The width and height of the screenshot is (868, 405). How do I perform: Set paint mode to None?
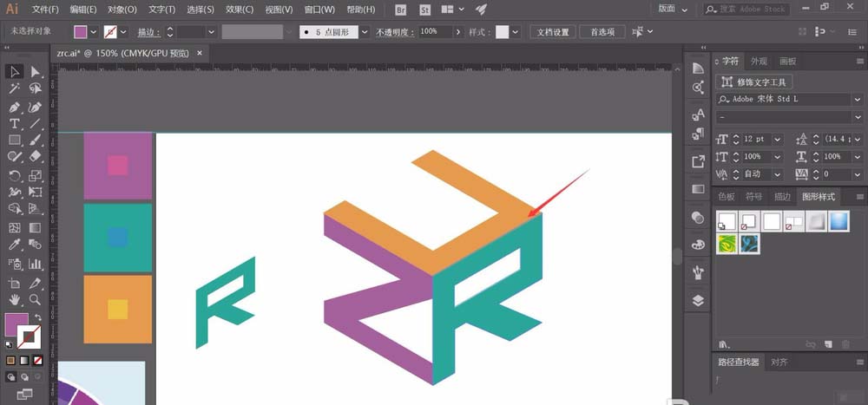pyautogui.click(x=37, y=360)
